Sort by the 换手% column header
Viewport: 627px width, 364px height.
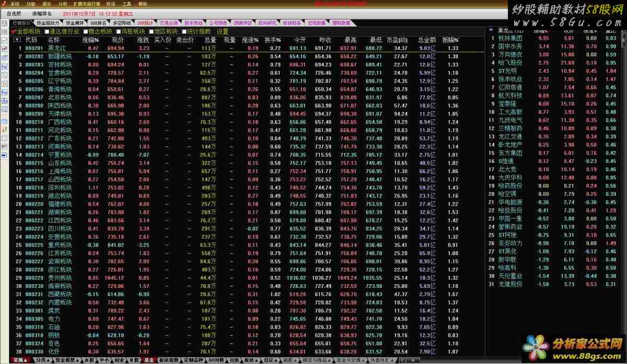click(272, 40)
